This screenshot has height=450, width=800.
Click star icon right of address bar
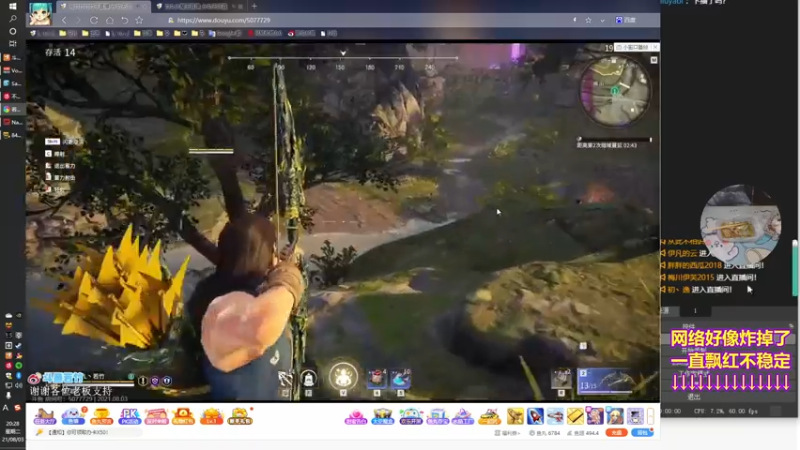(x=588, y=20)
